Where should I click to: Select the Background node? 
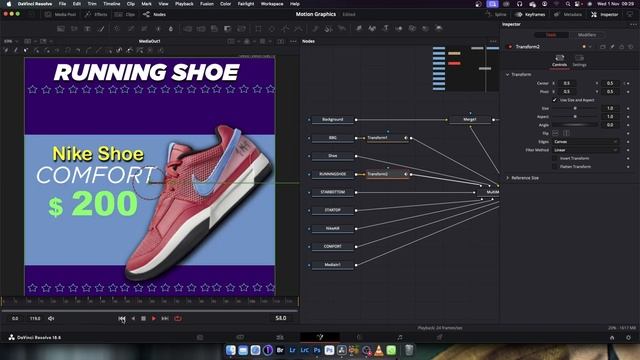[x=333, y=120]
